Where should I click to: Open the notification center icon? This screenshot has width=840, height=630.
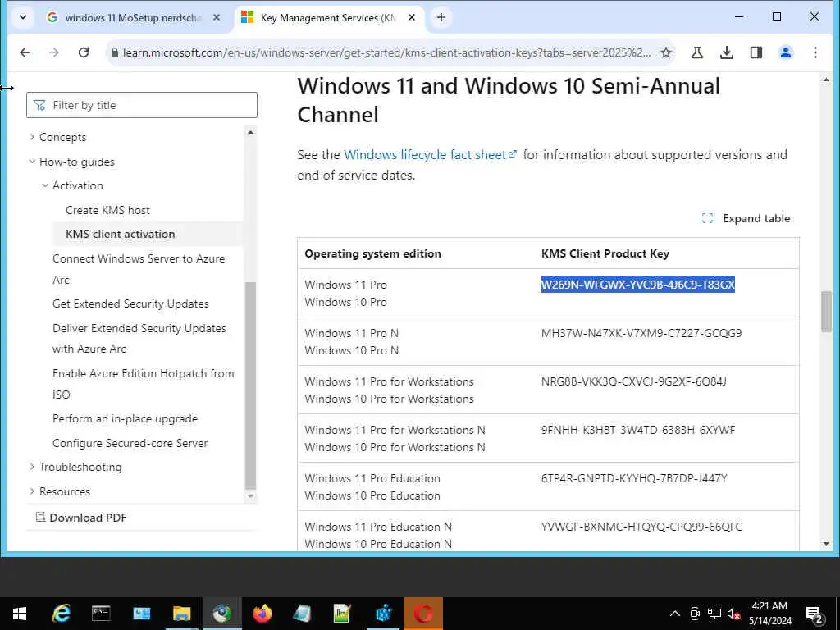(x=815, y=614)
